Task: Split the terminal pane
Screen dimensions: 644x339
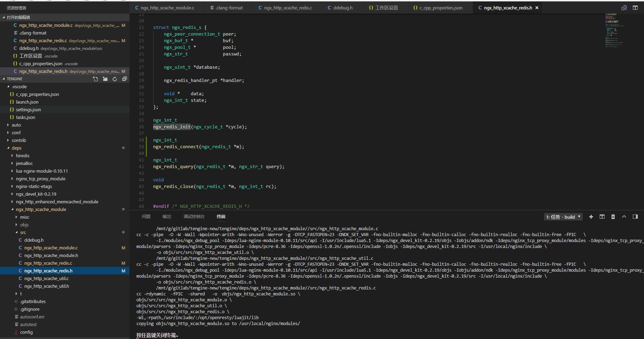Action: pos(602,217)
